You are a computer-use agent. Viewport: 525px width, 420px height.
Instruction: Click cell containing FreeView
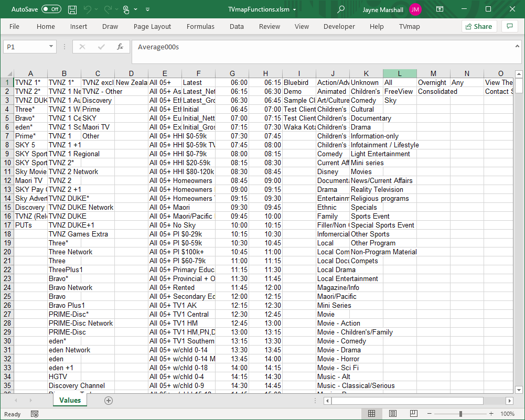400,91
